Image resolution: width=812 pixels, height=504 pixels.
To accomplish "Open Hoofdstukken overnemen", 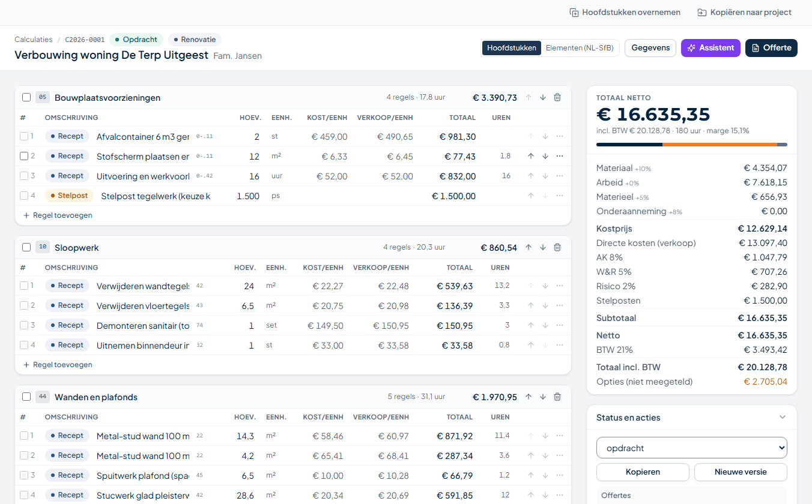I will (625, 12).
